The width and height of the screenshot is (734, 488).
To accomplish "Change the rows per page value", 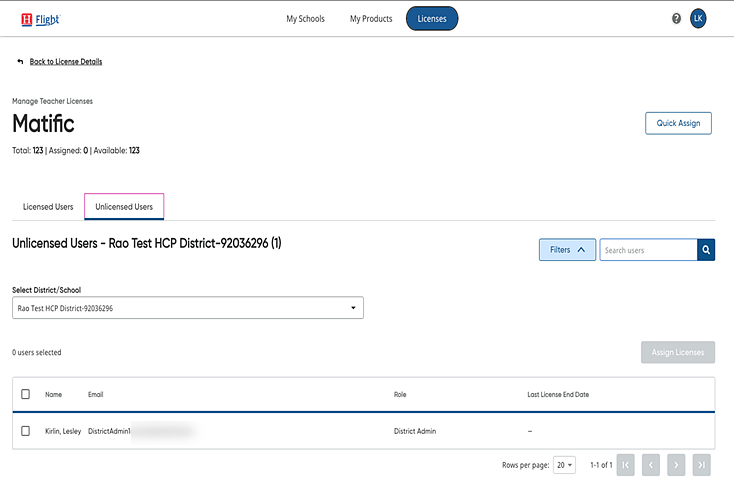I will coord(564,465).
